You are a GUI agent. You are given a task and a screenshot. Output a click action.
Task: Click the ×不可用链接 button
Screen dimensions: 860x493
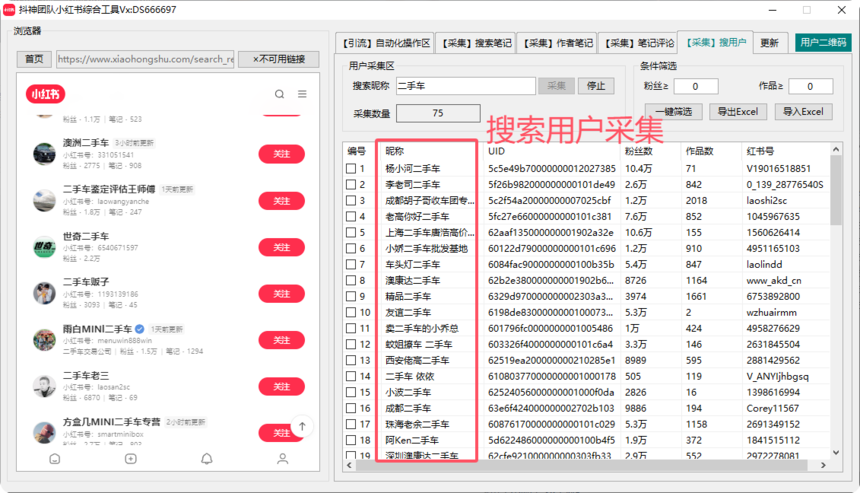pos(279,59)
